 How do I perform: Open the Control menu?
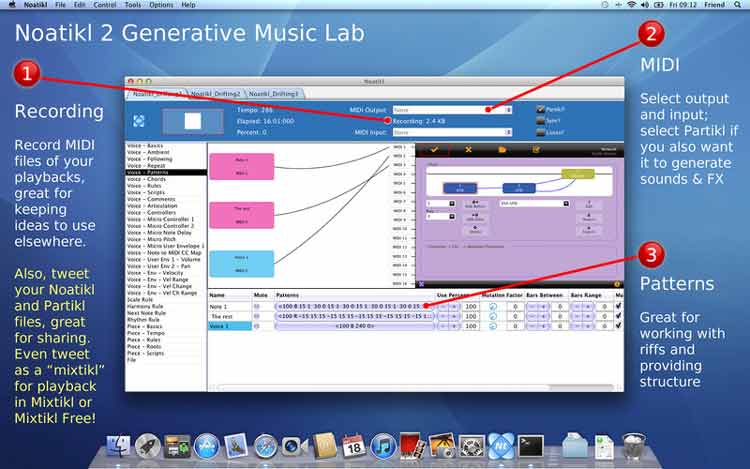pyautogui.click(x=104, y=5)
